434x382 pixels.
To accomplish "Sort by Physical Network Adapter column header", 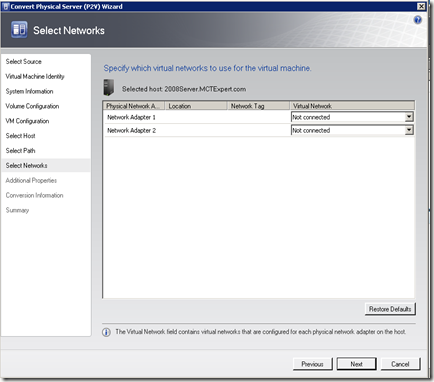I will tap(134, 106).
